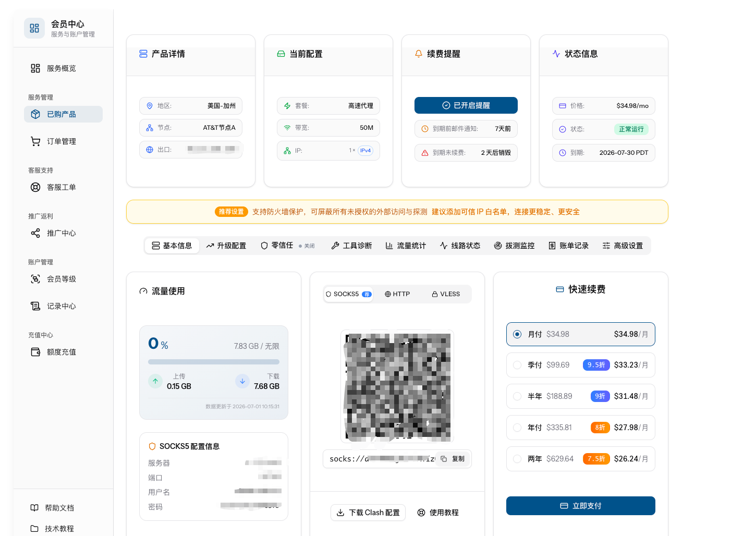Copy the socks link with 复制

pos(453,459)
